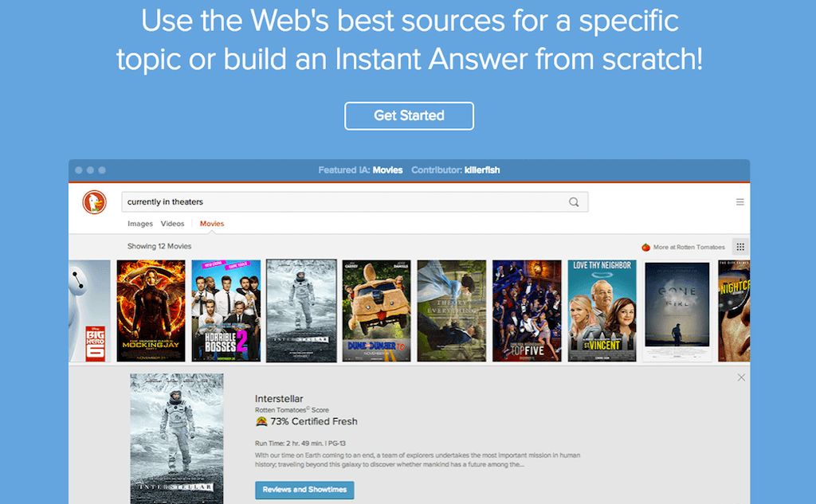Close the Interstellar detail panel

click(741, 377)
